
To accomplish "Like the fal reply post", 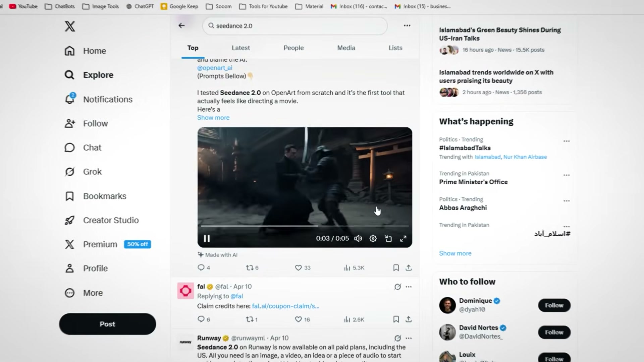I will point(302,319).
